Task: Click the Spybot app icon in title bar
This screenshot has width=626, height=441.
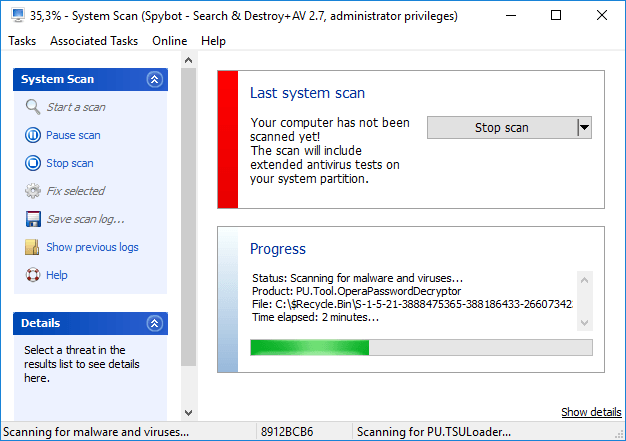Action: click(x=18, y=16)
